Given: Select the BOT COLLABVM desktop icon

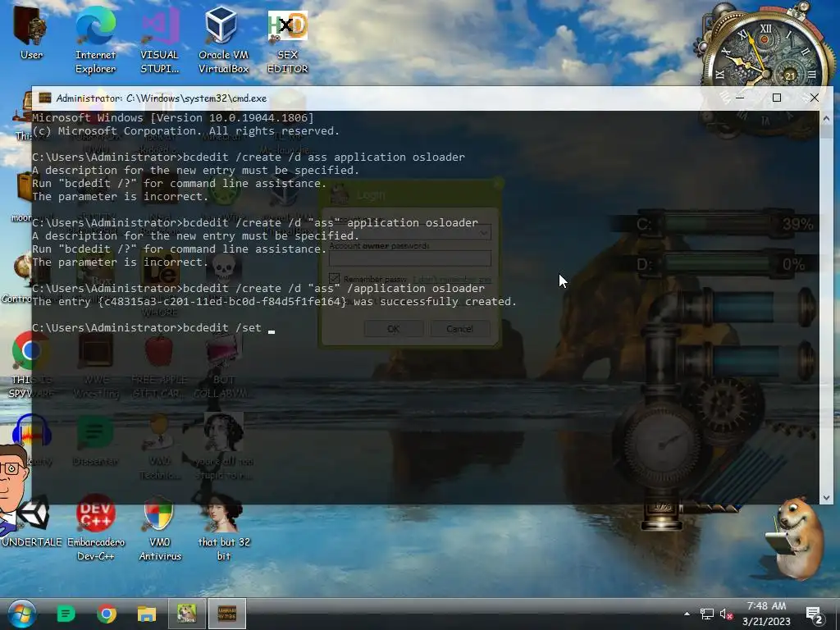Looking at the screenshot, I should (223, 364).
